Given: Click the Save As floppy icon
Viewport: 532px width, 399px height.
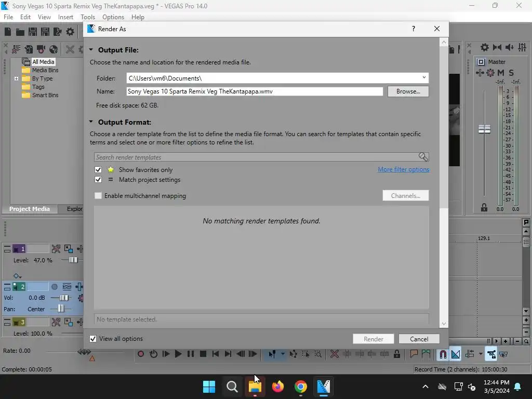Looking at the screenshot, I should (45, 32).
